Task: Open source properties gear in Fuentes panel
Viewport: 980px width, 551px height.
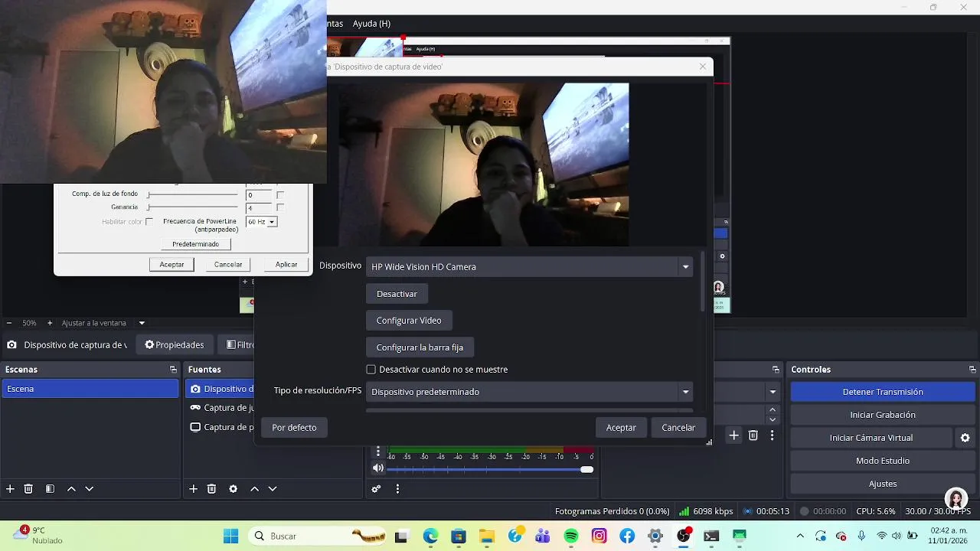Action: tap(233, 489)
